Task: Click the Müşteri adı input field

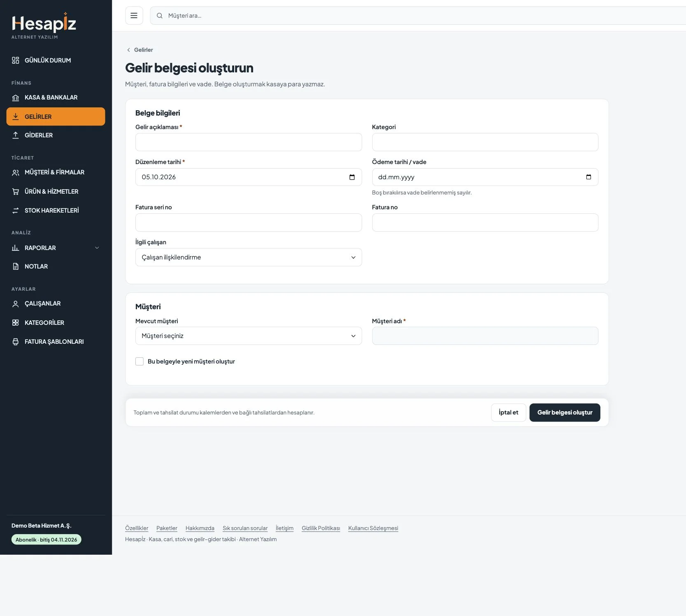Action: tap(485, 336)
